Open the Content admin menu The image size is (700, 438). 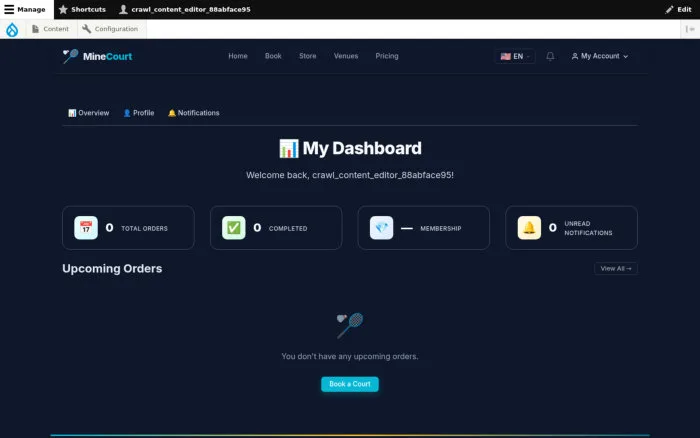(50, 29)
